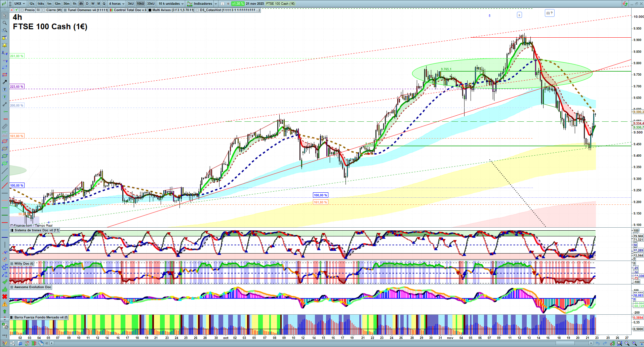This screenshot has height=347, width=644.
Task: Open the 10 k unidades dropdown
Action: coord(171,4)
